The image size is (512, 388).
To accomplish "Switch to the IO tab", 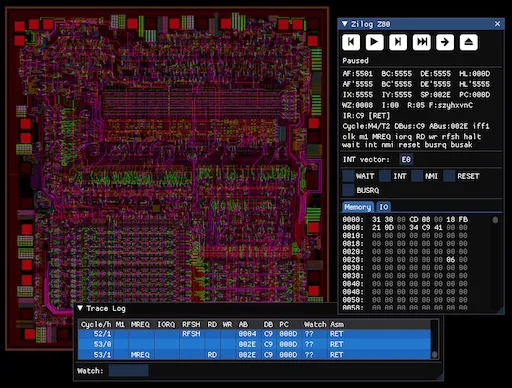I will 384,207.
